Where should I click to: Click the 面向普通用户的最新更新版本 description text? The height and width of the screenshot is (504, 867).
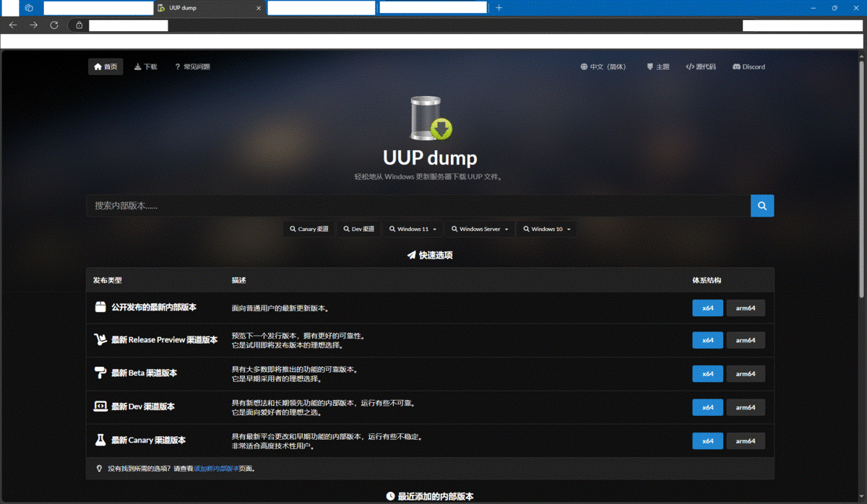[x=280, y=308]
